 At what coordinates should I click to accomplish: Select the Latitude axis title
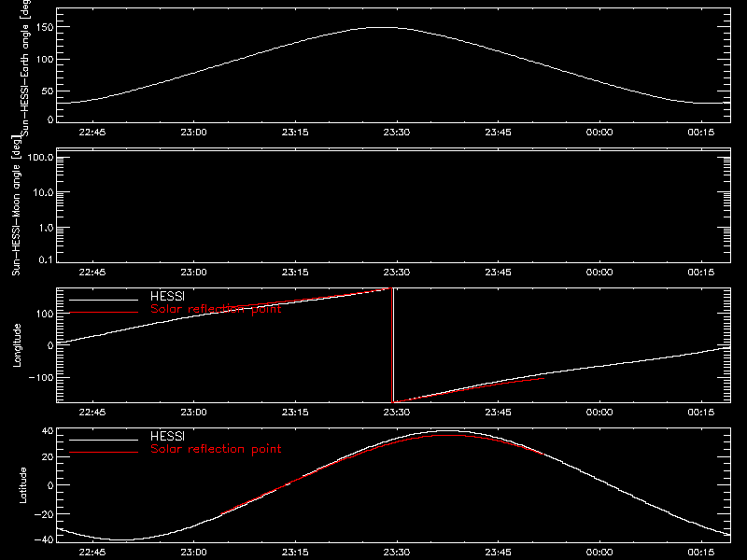click(22, 485)
